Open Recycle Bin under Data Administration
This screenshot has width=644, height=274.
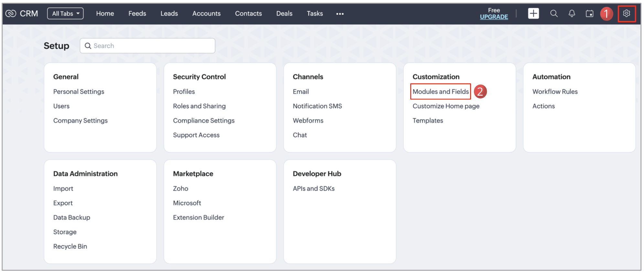[70, 247]
